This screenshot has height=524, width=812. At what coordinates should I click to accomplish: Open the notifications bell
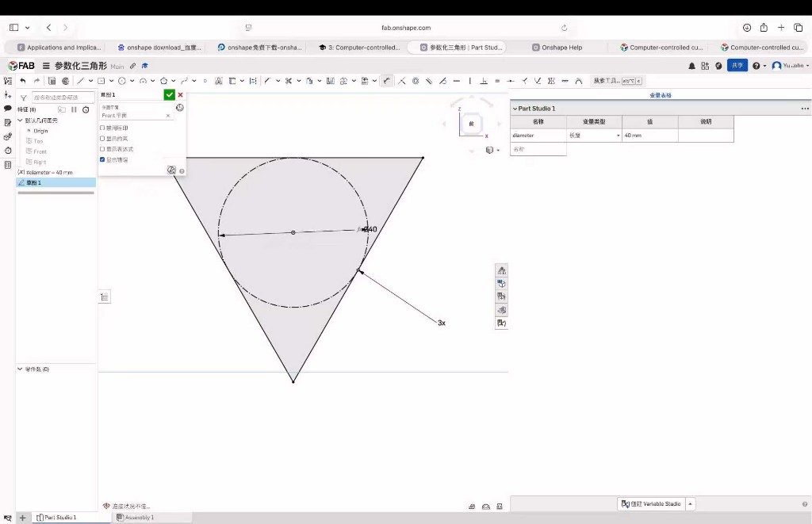tap(691, 66)
